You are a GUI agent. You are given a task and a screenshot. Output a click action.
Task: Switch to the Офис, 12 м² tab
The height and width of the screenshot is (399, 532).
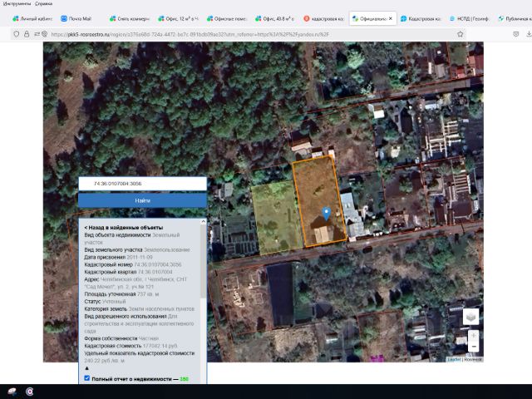pyautogui.click(x=179, y=18)
